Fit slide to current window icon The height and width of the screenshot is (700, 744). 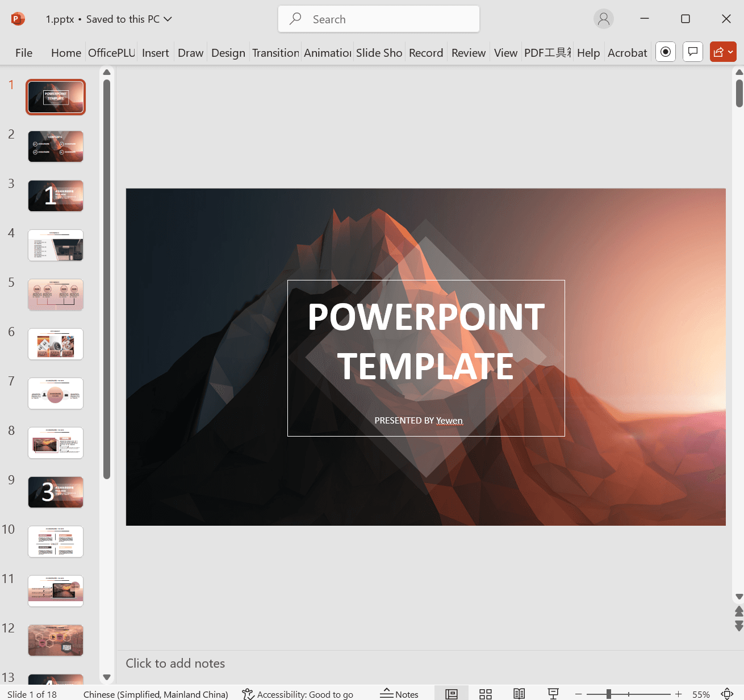click(x=728, y=694)
